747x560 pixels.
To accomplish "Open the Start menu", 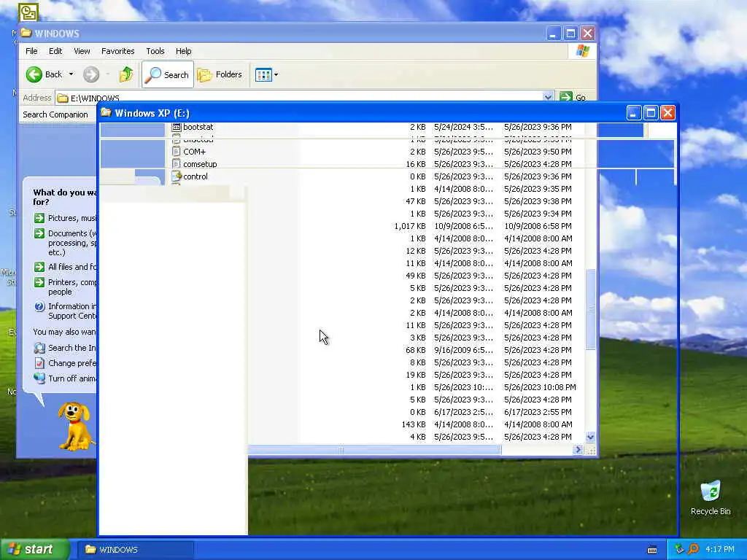I will [x=34, y=550].
